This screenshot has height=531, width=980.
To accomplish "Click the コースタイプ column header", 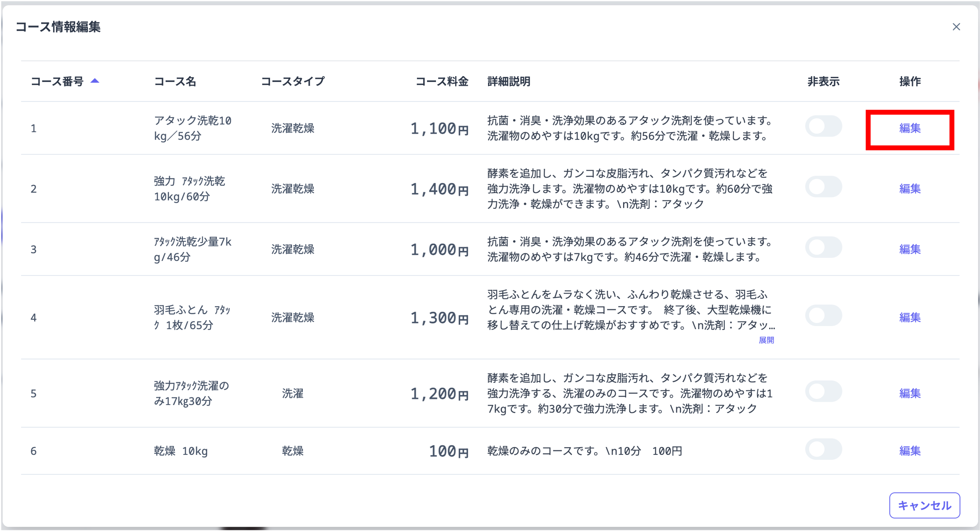I will click(293, 81).
